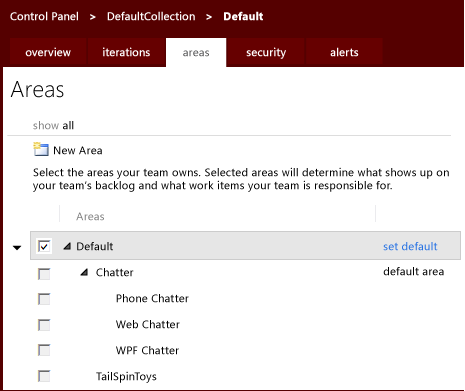This screenshot has height=391, width=465.
Task: Select the Phone Chatter area
Action: (152, 298)
